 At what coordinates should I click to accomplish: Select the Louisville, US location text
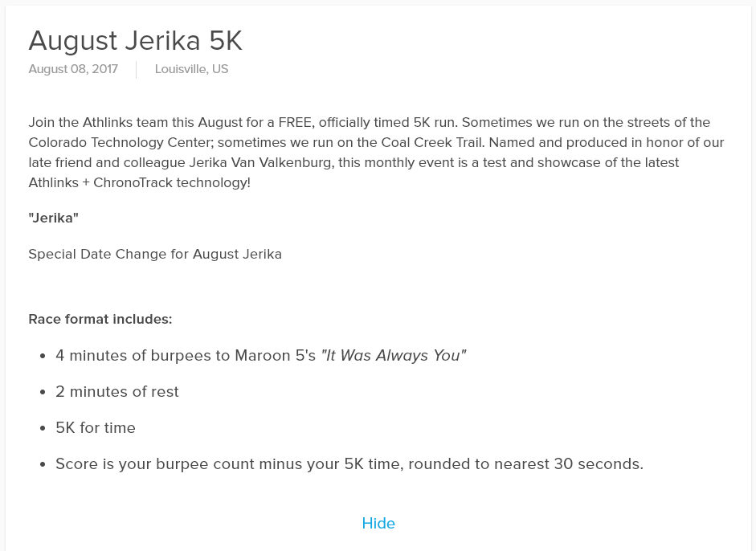[x=191, y=69]
